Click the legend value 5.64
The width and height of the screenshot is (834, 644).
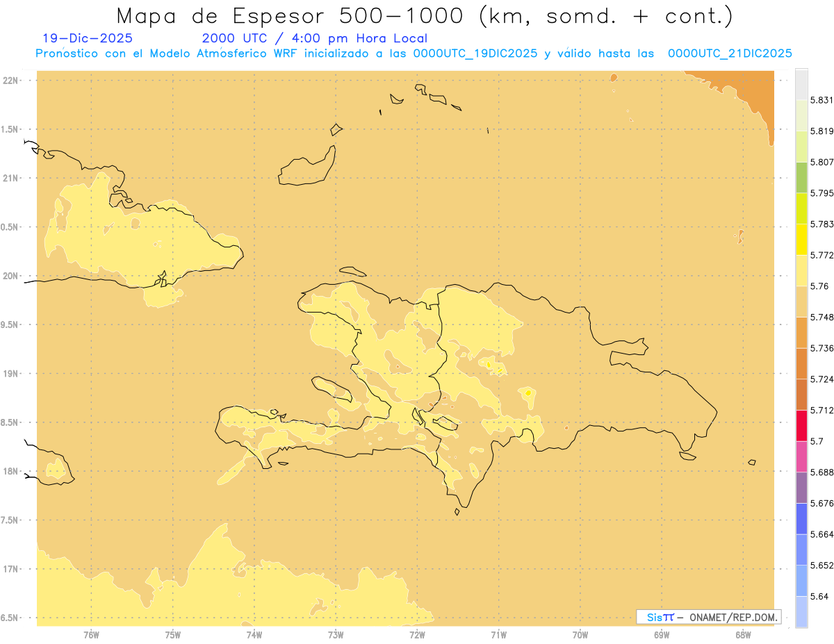819,596
